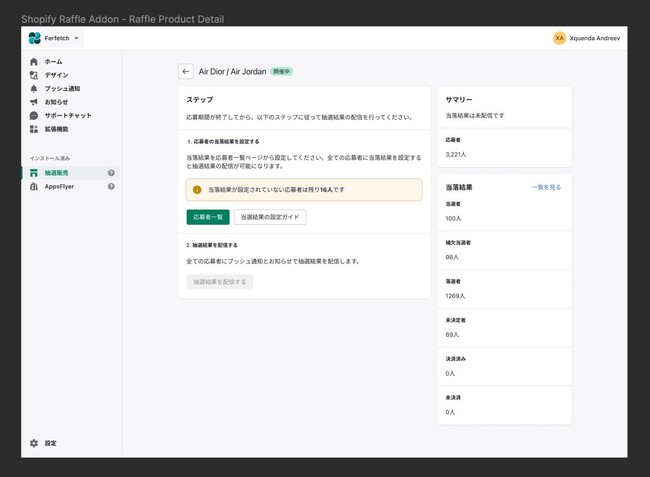The width and height of the screenshot is (650, 477).
Task: Click the green 応募者一覧 button
Action: click(207, 217)
